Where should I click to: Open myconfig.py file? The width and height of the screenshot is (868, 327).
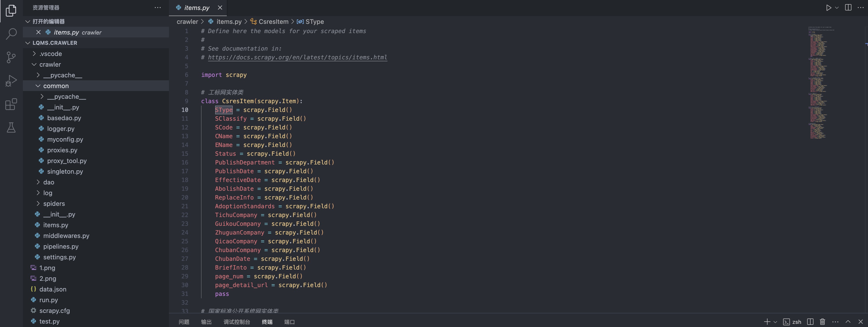96,139
